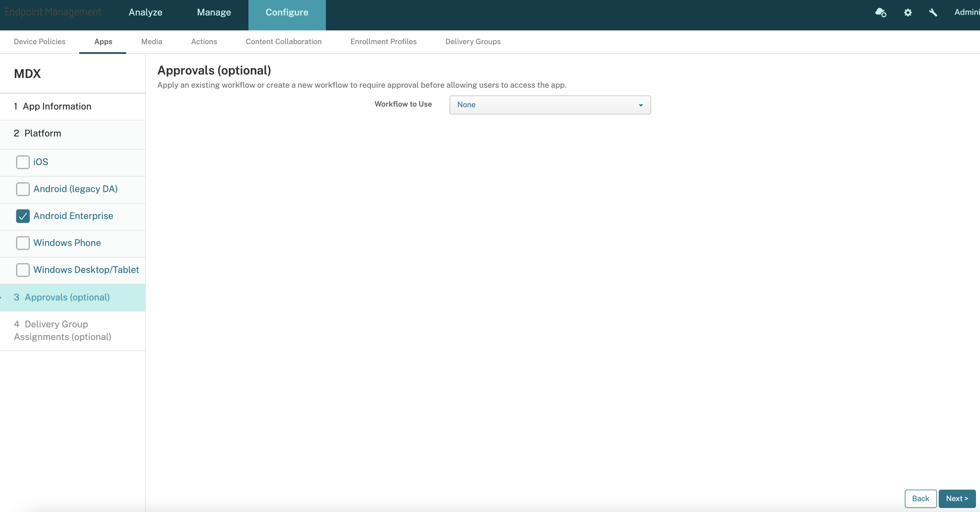Go to App Information step

point(57,106)
